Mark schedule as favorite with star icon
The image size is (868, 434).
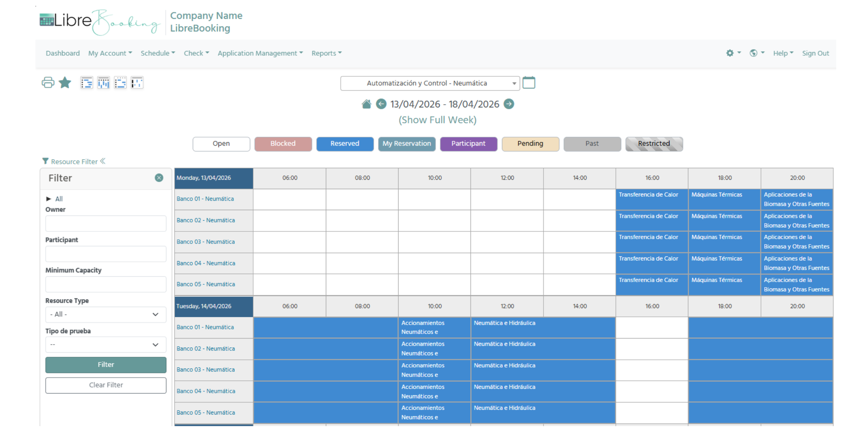point(65,82)
